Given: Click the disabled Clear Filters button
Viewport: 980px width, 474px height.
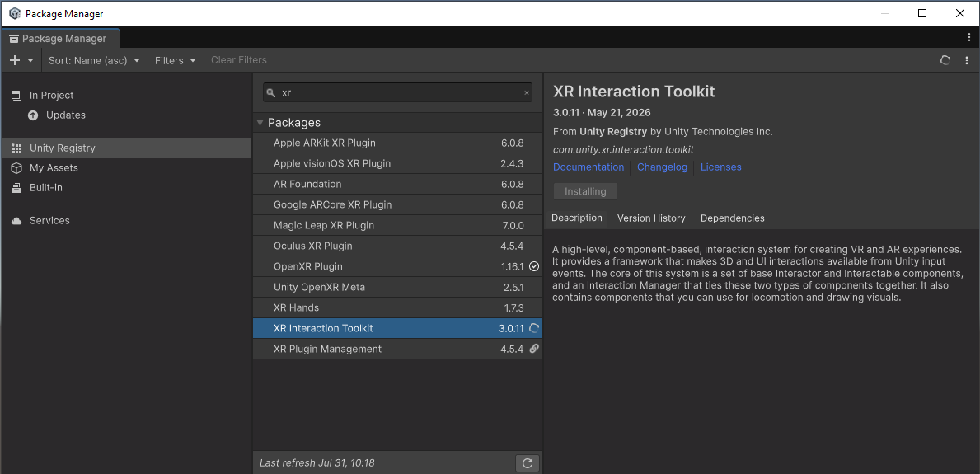Looking at the screenshot, I should point(239,60).
